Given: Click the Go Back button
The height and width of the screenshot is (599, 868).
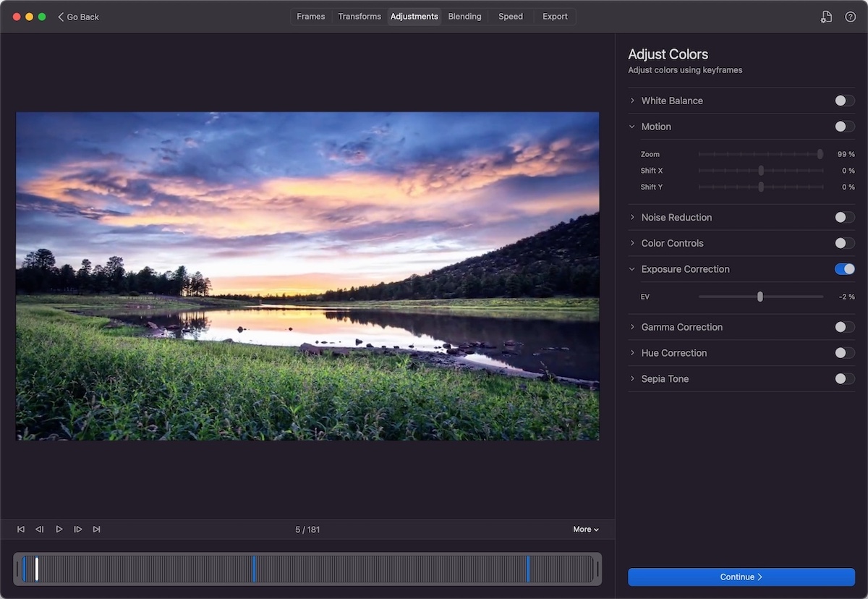Looking at the screenshot, I should 79,17.
